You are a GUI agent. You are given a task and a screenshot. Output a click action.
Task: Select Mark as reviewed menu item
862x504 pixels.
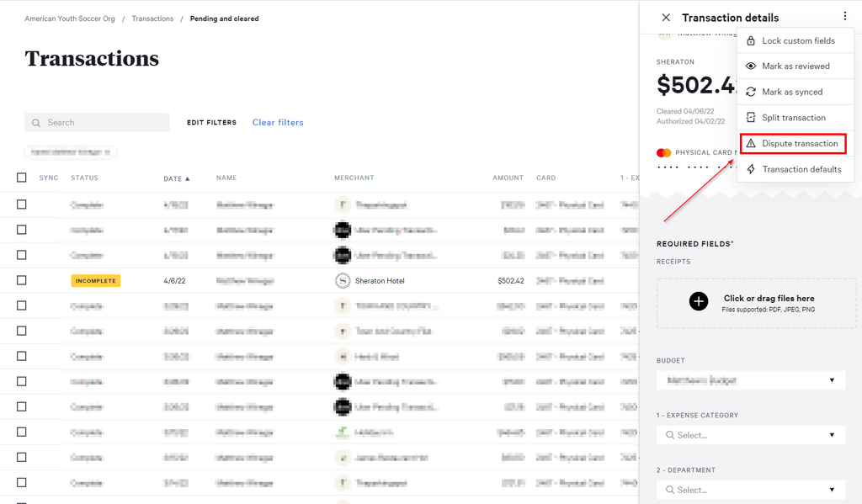(795, 66)
